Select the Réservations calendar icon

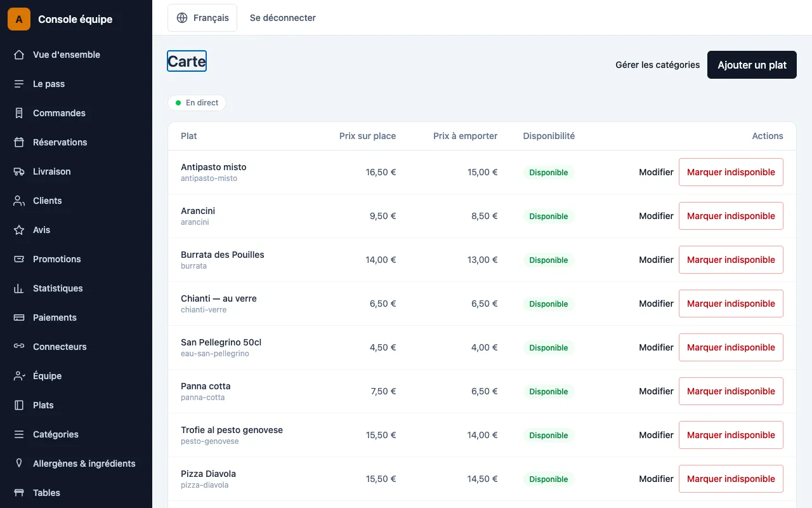click(x=19, y=142)
